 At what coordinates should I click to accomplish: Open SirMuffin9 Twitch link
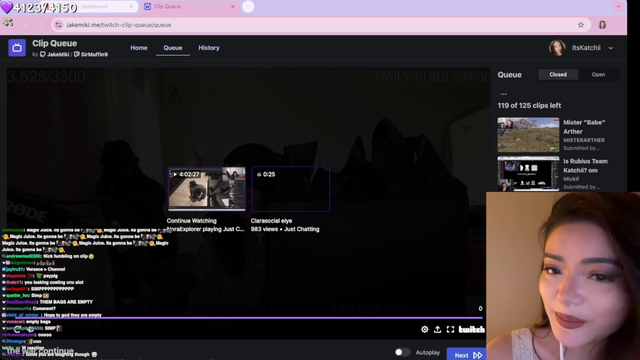tap(91, 54)
